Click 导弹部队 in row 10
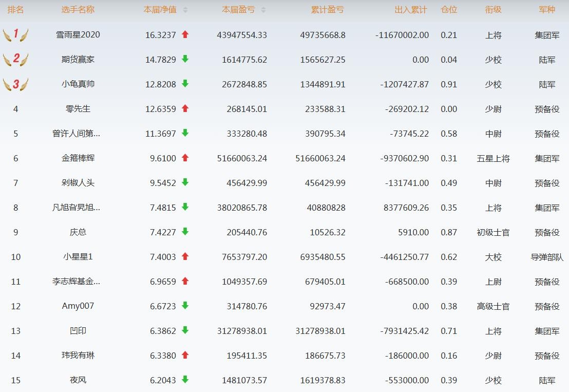 547,257
